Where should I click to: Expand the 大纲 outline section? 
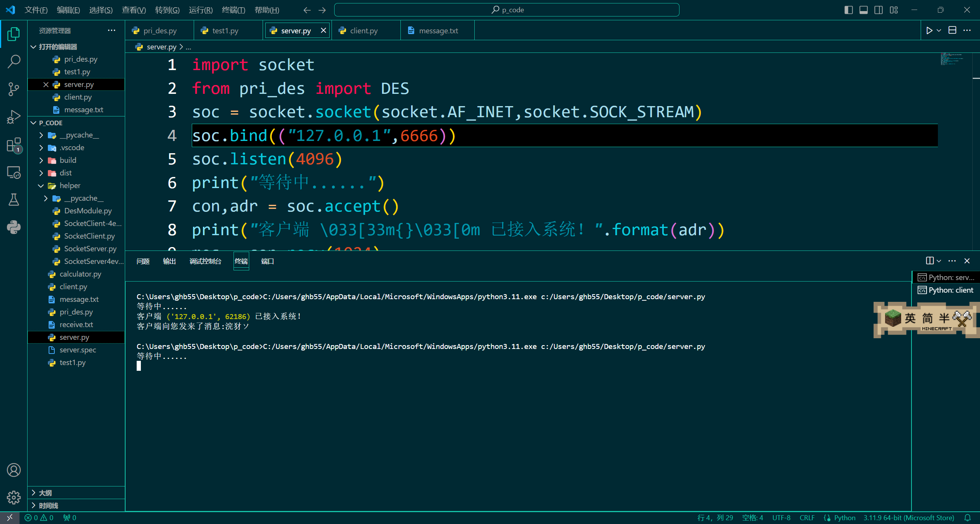coord(45,493)
